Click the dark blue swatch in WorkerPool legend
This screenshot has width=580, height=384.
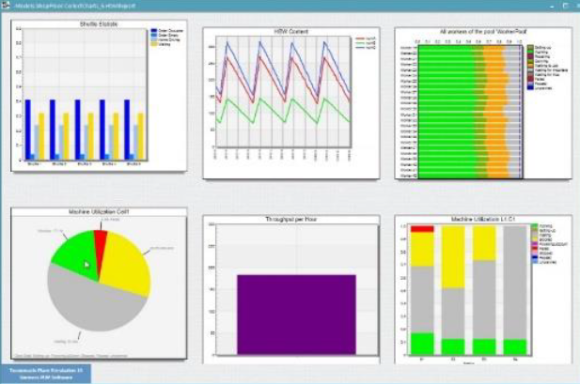point(530,87)
